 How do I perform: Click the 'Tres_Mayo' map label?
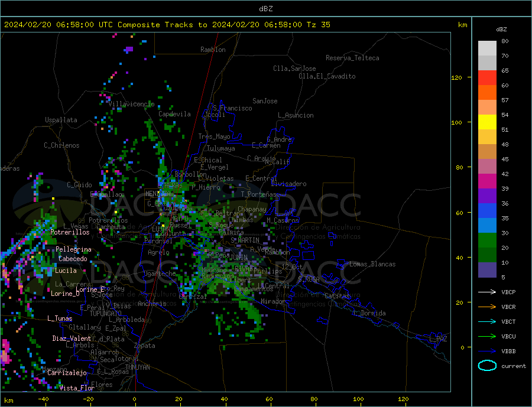tap(214, 136)
